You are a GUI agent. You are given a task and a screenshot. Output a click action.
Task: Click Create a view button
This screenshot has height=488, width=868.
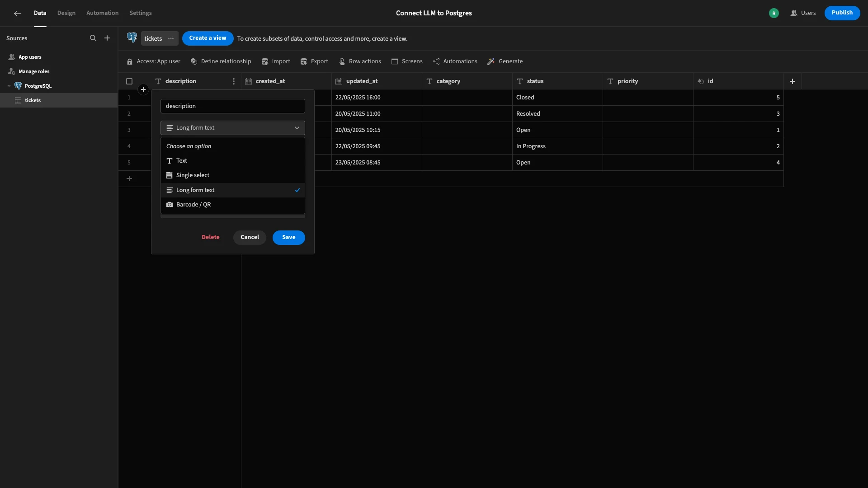pyautogui.click(x=208, y=38)
